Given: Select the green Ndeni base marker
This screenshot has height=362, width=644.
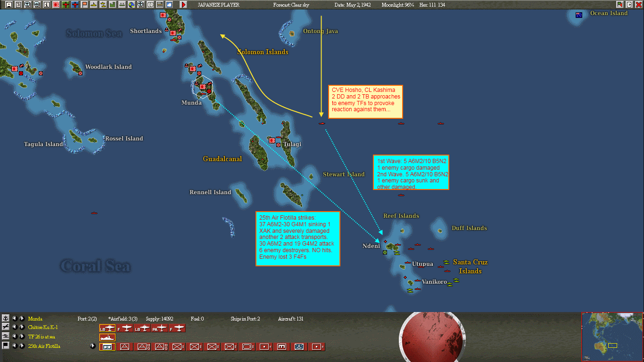Looking at the screenshot, I should (x=385, y=253).
